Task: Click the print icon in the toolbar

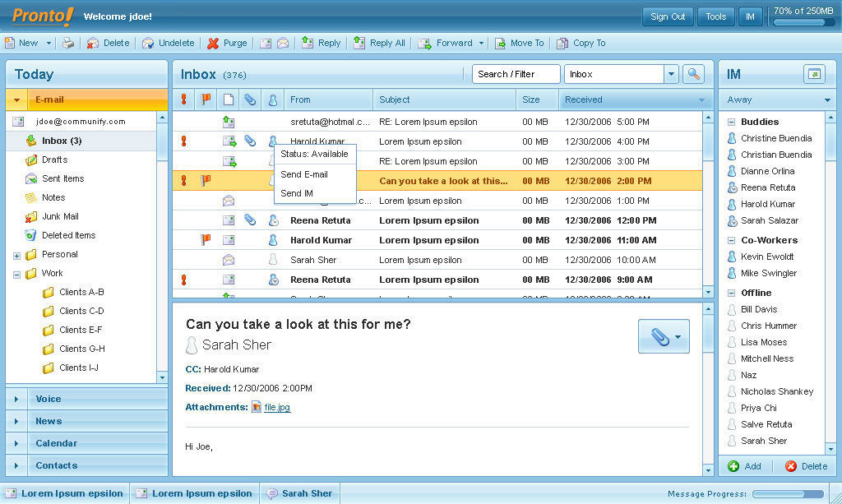Action: pos(68,43)
